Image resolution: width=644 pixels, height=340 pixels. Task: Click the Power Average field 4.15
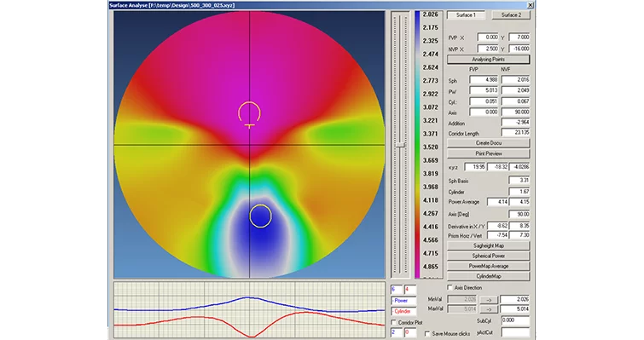coord(519,202)
